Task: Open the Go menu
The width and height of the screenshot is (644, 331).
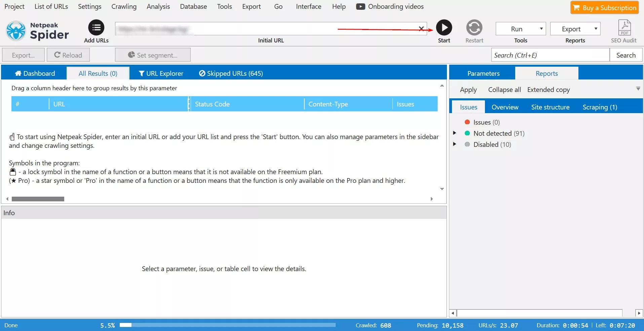Action: [x=278, y=6]
